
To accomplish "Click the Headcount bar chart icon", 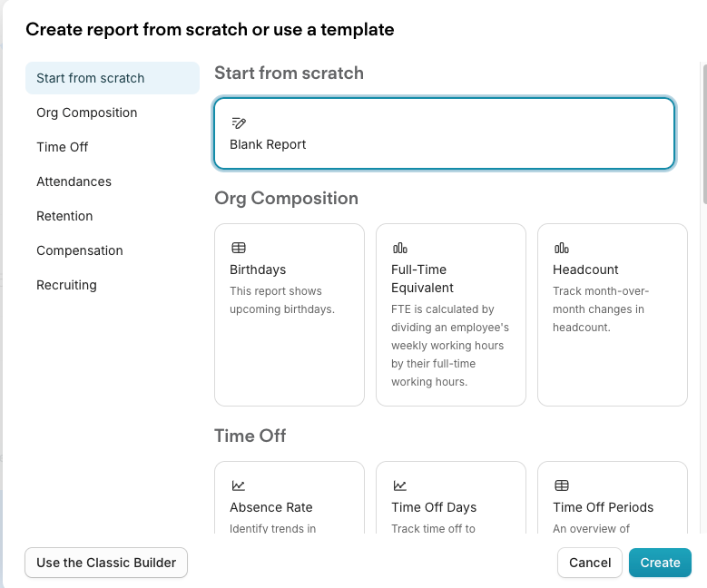I will pyautogui.click(x=562, y=248).
